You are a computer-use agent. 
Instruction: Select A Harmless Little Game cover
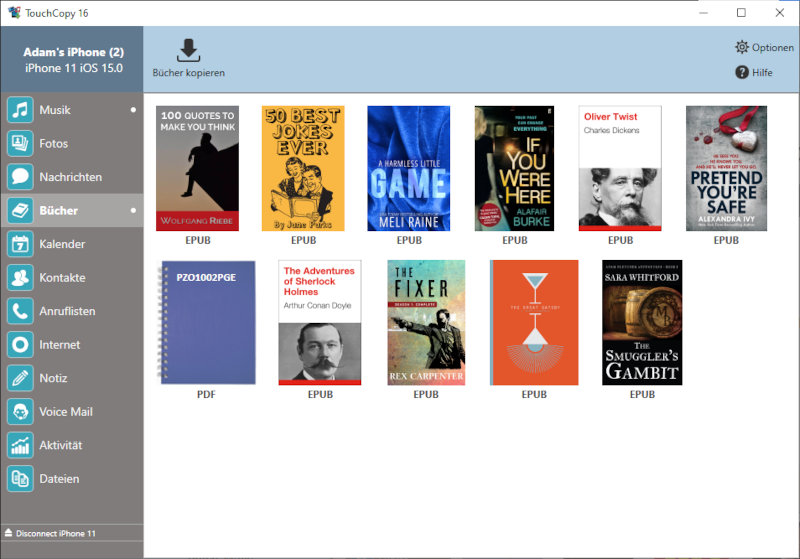coord(409,168)
